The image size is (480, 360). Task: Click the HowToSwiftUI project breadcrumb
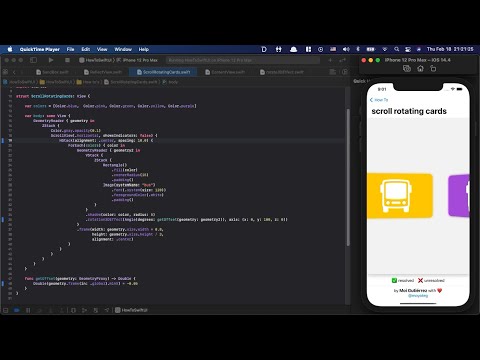[19, 82]
